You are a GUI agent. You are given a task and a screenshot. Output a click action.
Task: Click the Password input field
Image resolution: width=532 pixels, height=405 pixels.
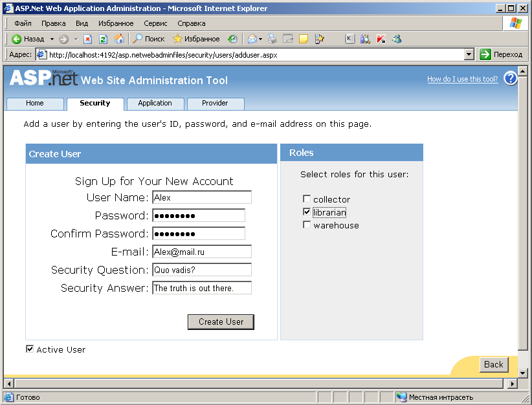pyautogui.click(x=199, y=215)
